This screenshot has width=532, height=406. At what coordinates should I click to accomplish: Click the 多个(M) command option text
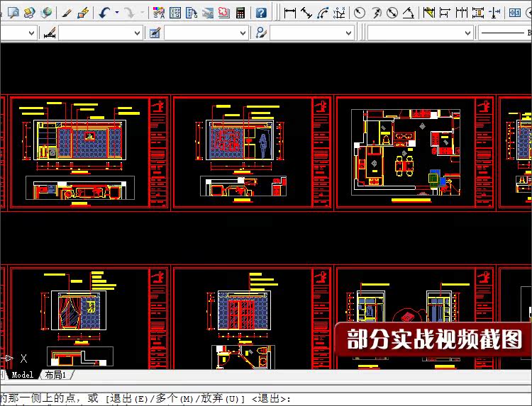tap(174, 398)
